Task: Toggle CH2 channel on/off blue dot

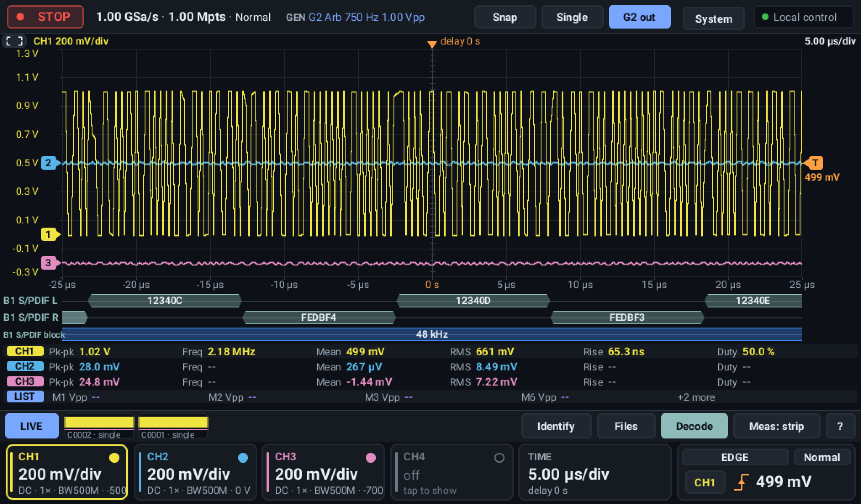Action: [243, 458]
